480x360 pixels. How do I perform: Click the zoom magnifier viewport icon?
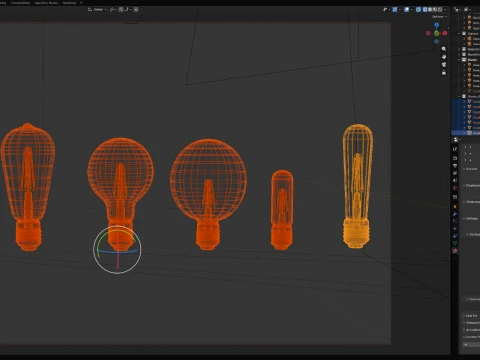pyautogui.click(x=444, y=49)
